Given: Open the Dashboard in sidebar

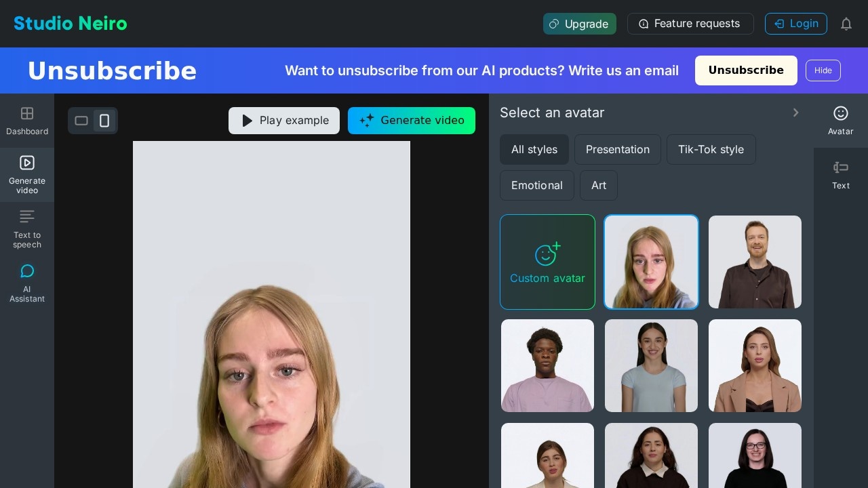Looking at the screenshot, I should (27, 121).
